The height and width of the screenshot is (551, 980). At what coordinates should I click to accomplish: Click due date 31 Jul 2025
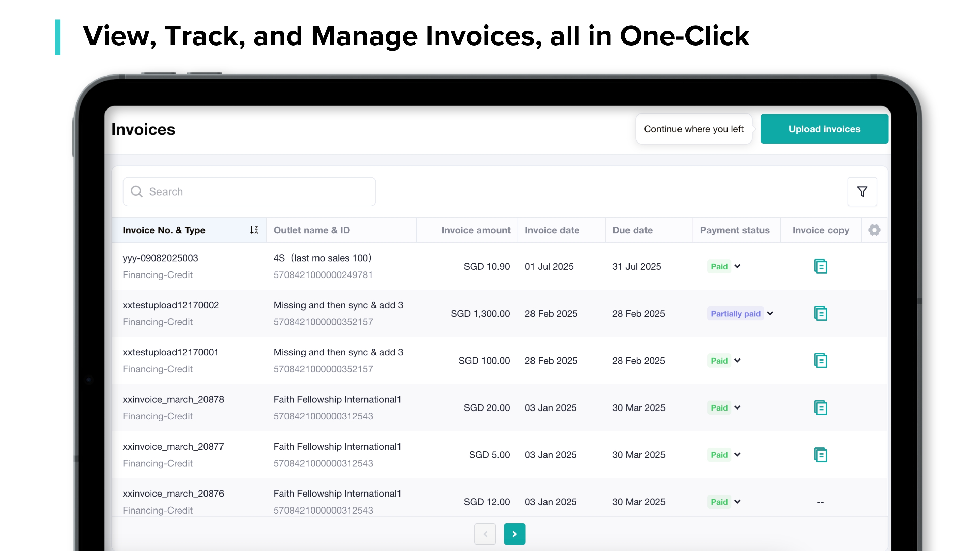(636, 267)
